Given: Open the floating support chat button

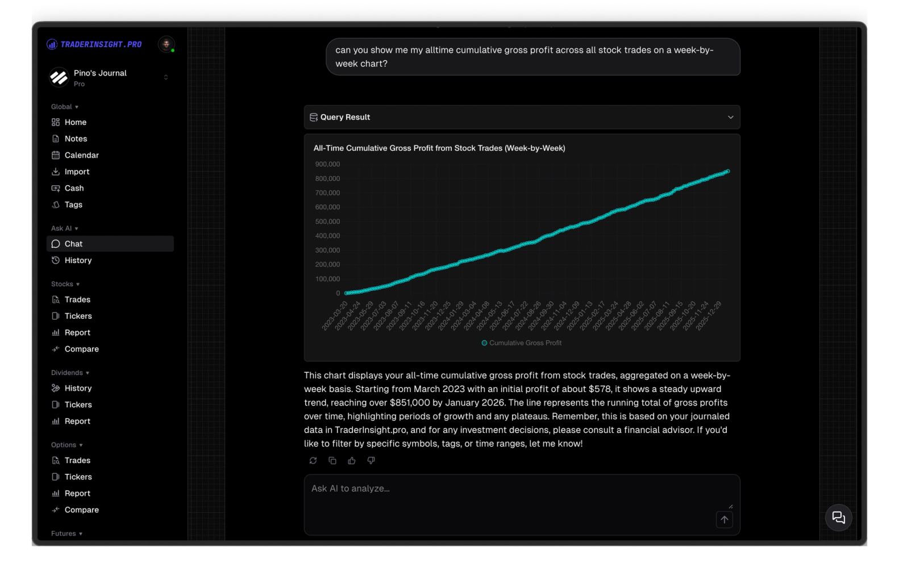Looking at the screenshot, I should click(x=839, y=518).
